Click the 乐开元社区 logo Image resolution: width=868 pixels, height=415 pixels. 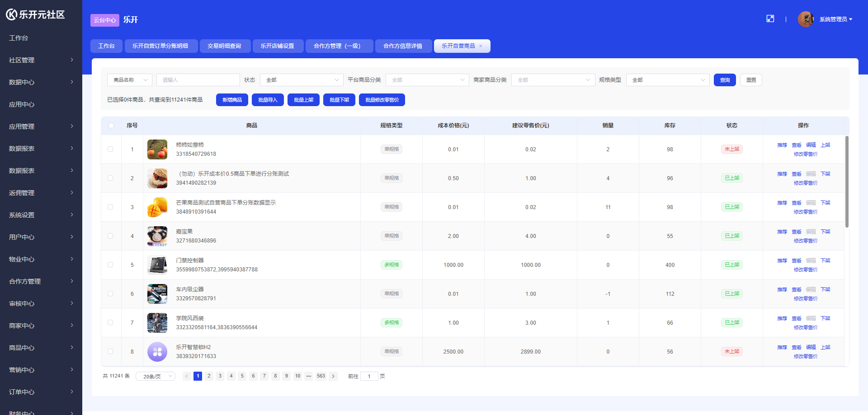point(35,14)
